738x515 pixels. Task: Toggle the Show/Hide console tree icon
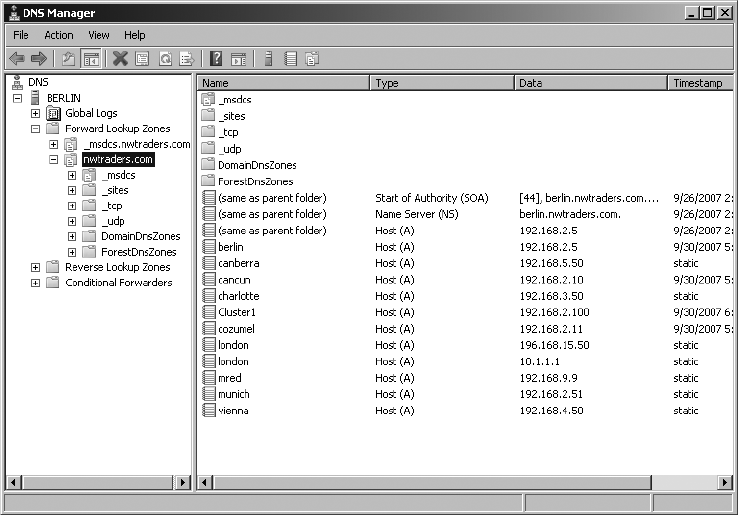tap(91, 59)
